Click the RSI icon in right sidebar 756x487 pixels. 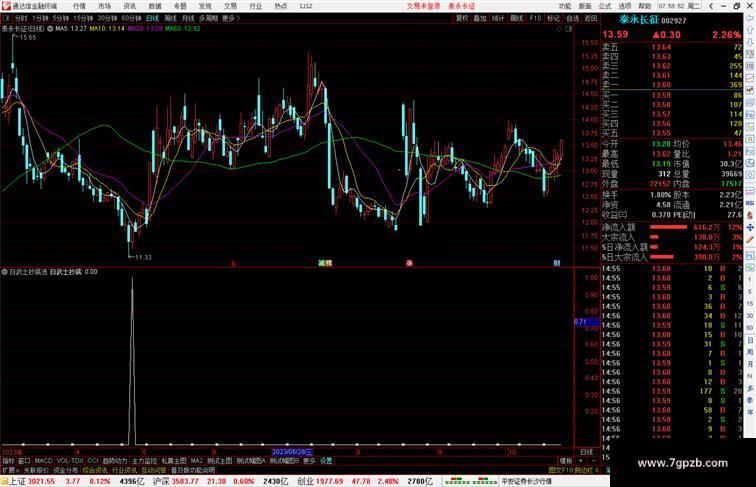tap(750, 203)
